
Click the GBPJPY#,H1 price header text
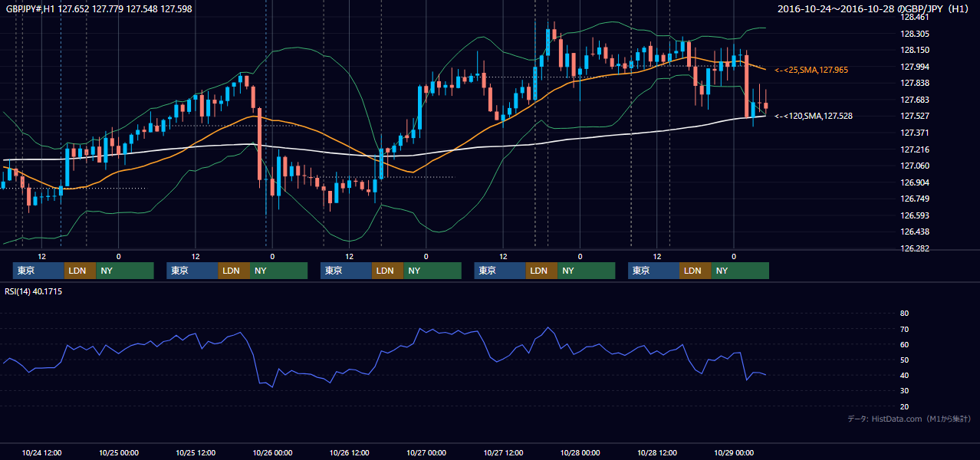click(99, 9)
